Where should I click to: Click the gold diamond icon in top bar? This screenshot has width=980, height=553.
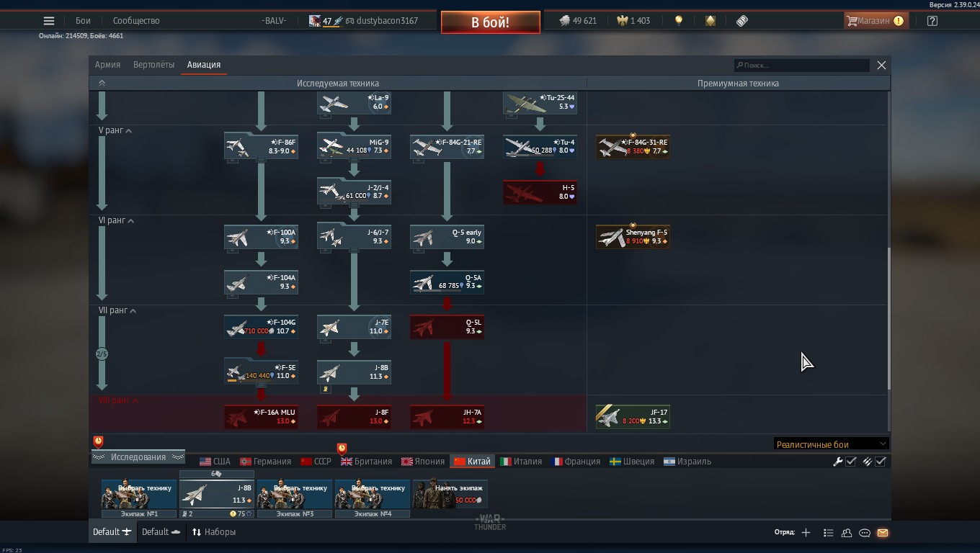point(710,21)
